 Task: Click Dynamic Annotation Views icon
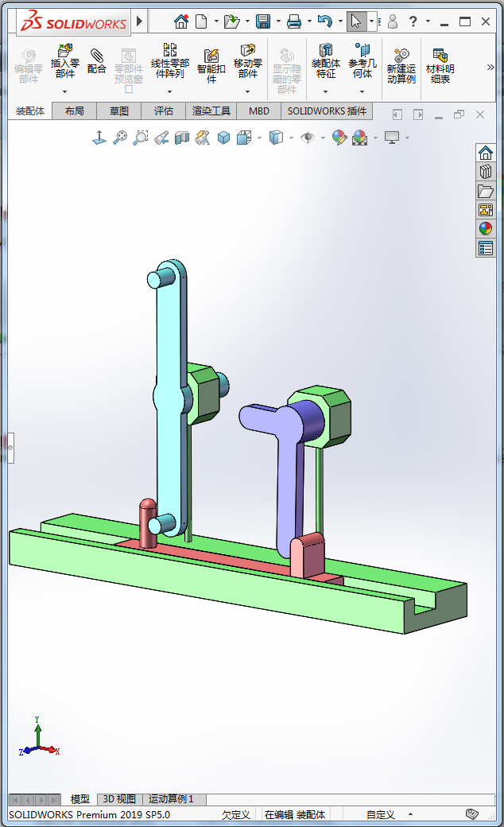click(203, 138)
